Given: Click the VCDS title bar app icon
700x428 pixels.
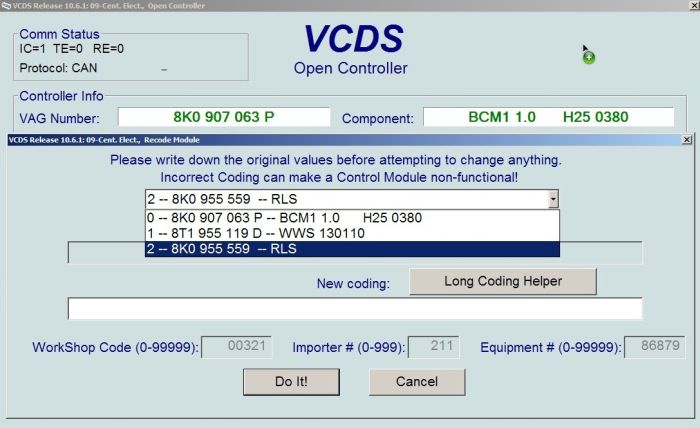Looking at the screenshot, I should pos(6,5).
